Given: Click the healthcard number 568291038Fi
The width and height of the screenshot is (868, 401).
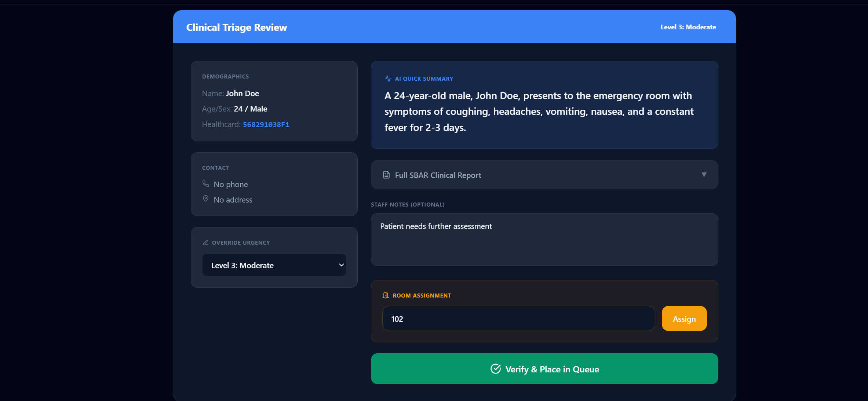Looking at the screenshot, I should pos(266,124).
